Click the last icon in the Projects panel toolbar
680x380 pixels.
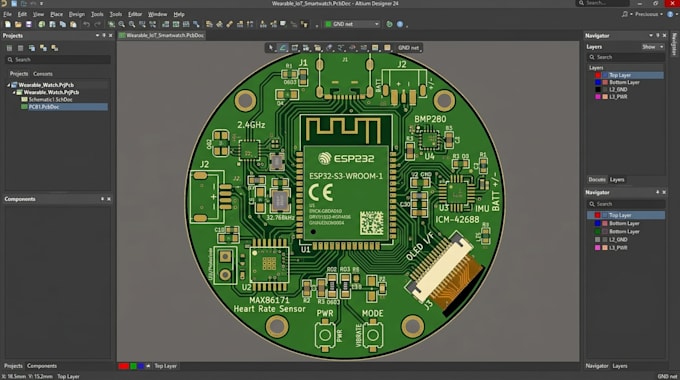pyautogui.click(x=55, y=48)
